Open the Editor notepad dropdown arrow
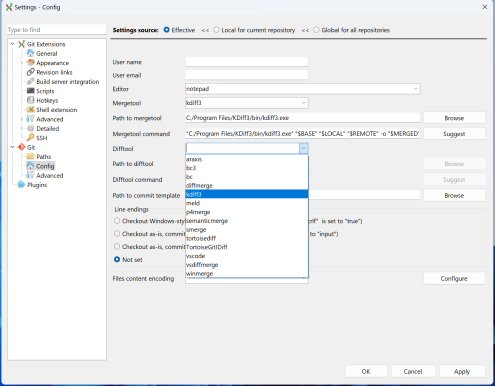Image resolution: width=495 pixels, height=386 pixels. tap(415, 89)
